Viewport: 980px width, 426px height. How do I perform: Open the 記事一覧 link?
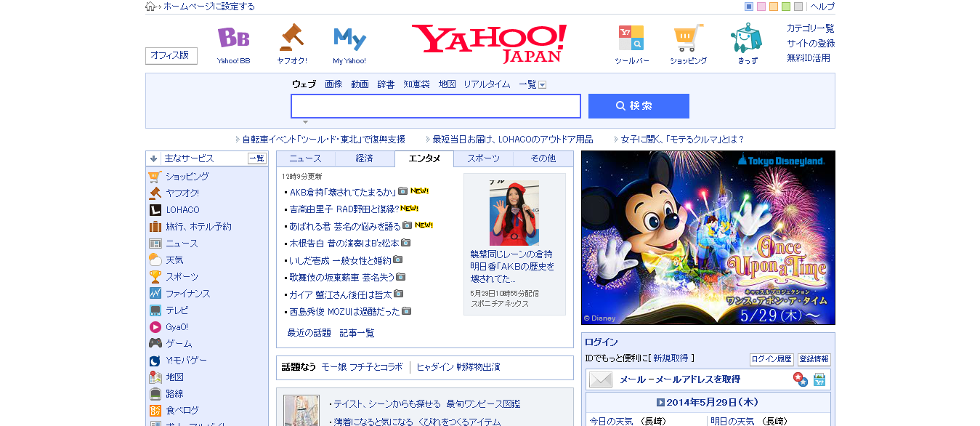(357, 333)
